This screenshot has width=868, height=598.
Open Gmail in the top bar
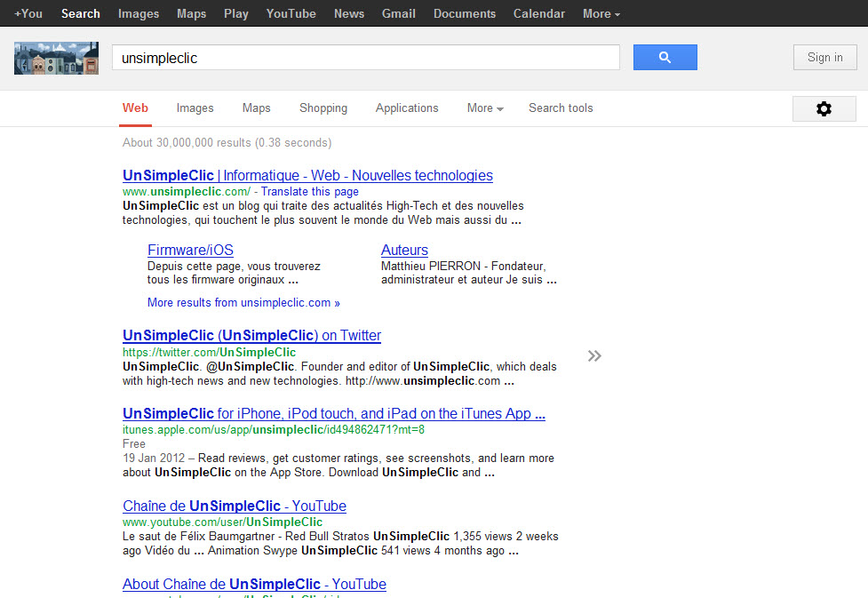[399, 14]
